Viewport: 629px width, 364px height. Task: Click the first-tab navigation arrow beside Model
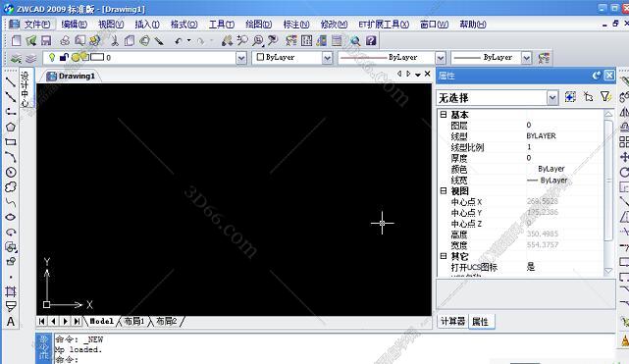[x=42, y=321]
